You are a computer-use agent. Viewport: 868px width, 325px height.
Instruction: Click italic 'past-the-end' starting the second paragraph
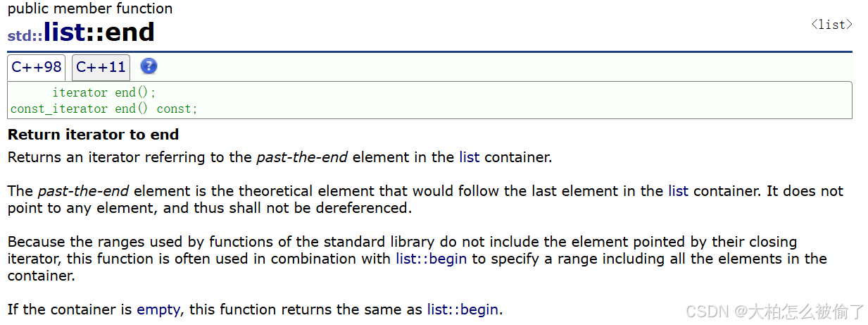[x=83, y=191]
